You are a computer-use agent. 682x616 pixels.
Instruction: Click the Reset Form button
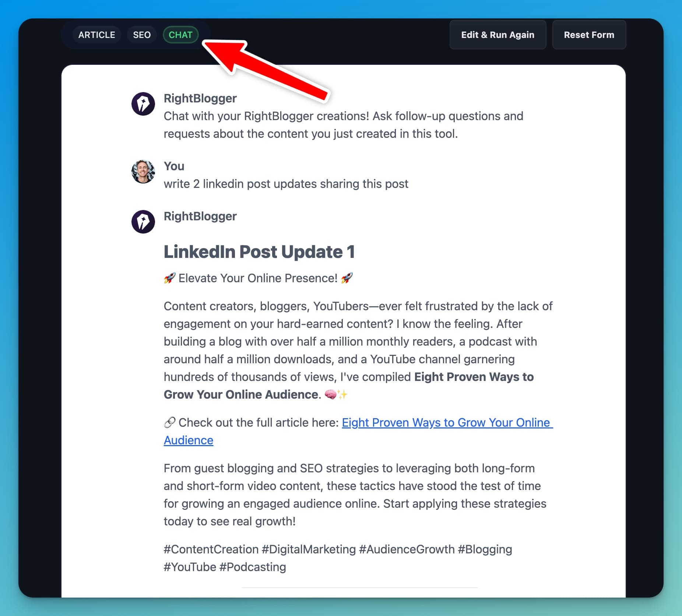589,35
